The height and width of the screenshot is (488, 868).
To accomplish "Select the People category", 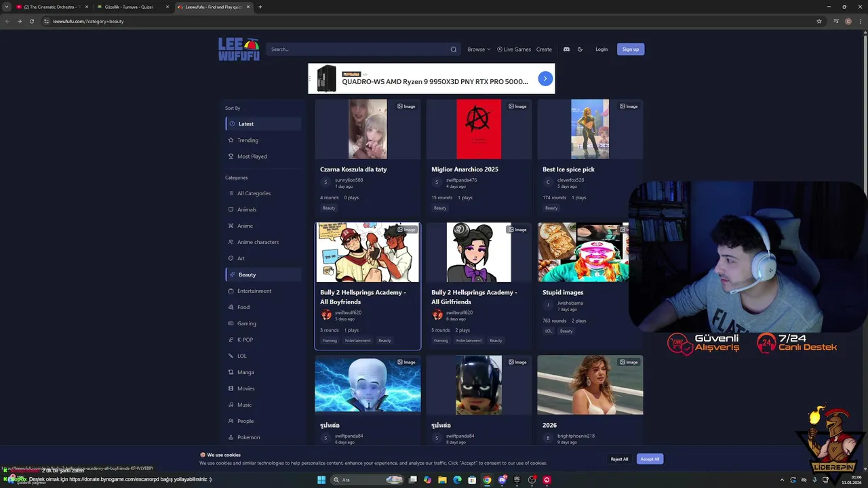I will (x=264, y=421).
